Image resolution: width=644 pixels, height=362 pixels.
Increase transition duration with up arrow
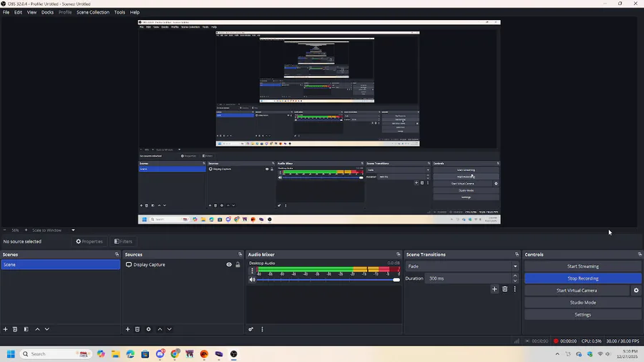[515, 276]
